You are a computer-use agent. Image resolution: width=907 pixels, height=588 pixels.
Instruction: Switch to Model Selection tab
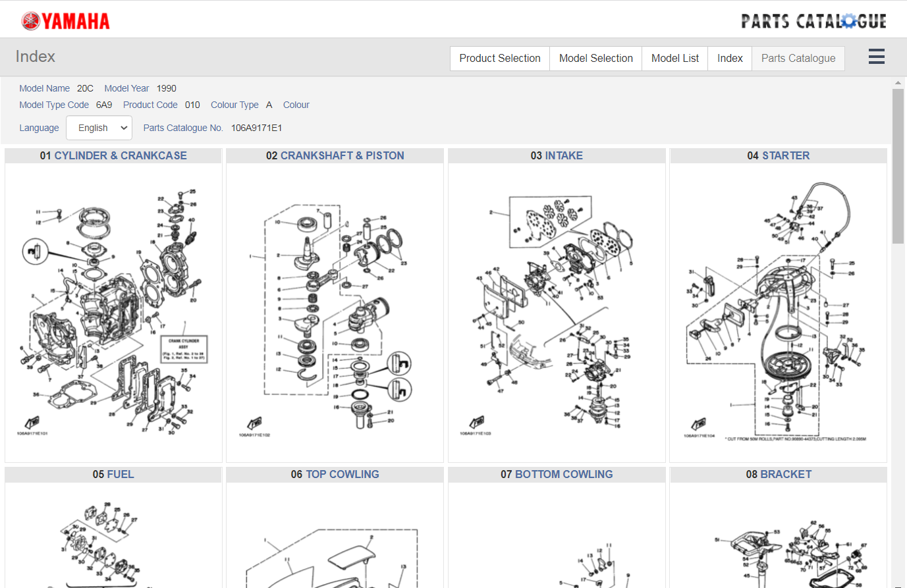click(596, 58)
